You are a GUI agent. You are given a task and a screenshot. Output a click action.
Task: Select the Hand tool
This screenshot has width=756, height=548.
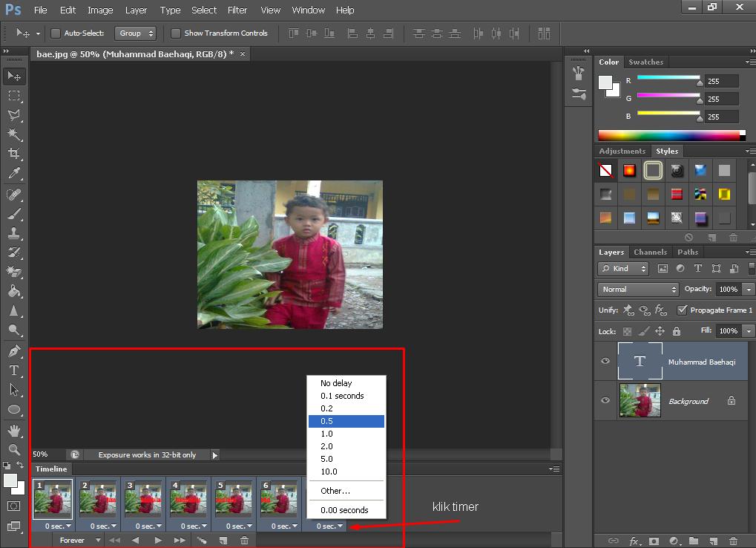[x=13, y=430]
